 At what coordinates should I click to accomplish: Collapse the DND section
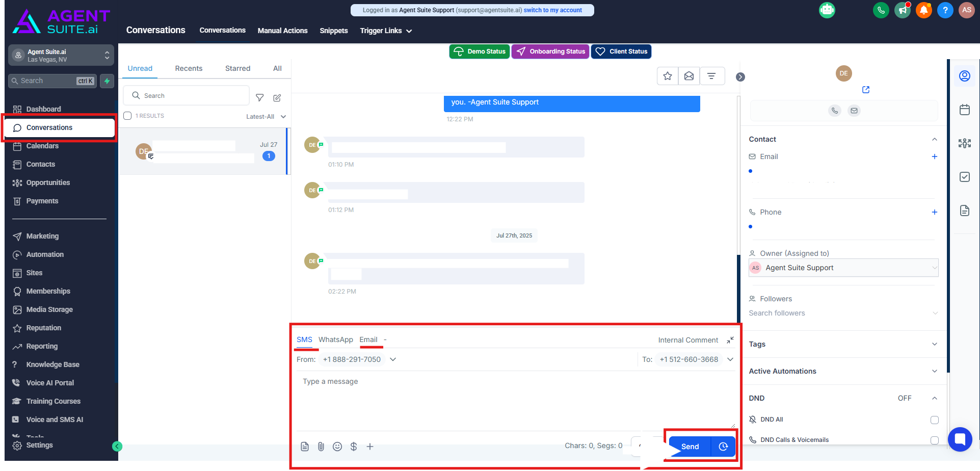click(x=935, y=398)
